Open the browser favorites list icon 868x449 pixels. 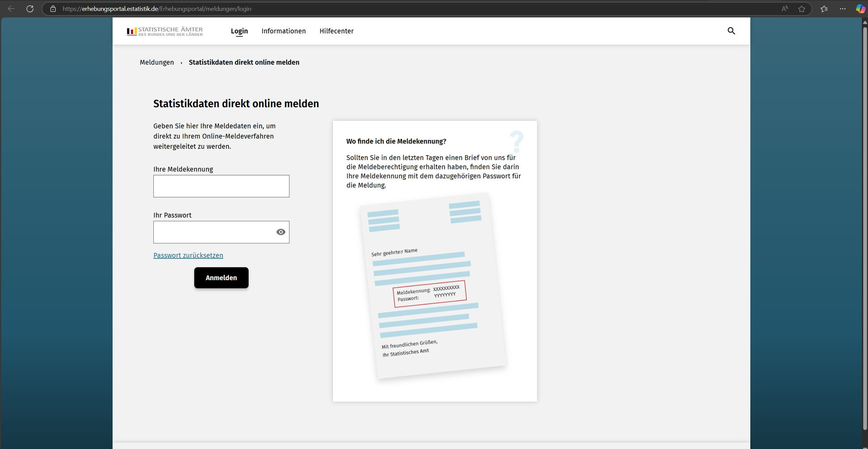pyautogui.click(x=824, y=9)
